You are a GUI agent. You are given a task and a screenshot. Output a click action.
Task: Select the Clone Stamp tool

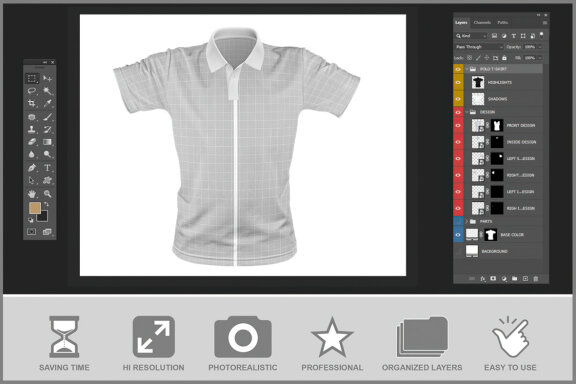[x=32, y=129]
